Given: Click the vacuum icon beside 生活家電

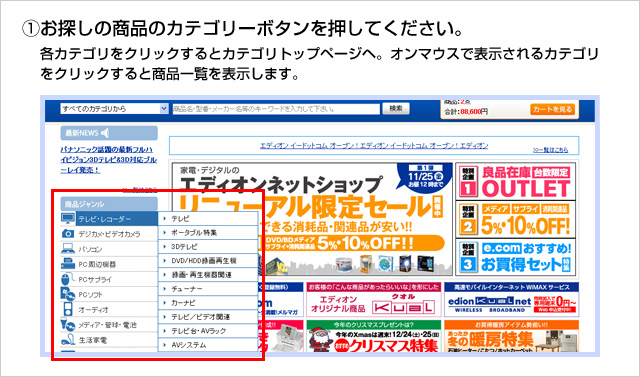Looking at the screenshot, I should point(68,339).
